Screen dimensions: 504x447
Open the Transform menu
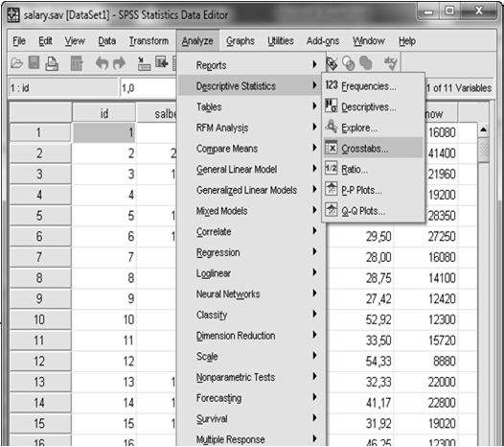tap(149, 41)
